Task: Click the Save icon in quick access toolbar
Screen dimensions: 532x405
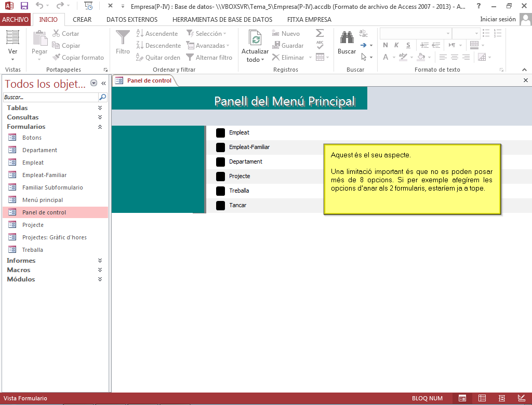Action: (x=24, y=6)
